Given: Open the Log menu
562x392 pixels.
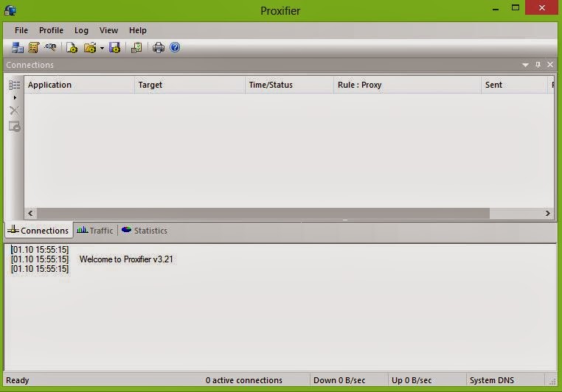Looking at the screenshot, I should pos(81,30).
